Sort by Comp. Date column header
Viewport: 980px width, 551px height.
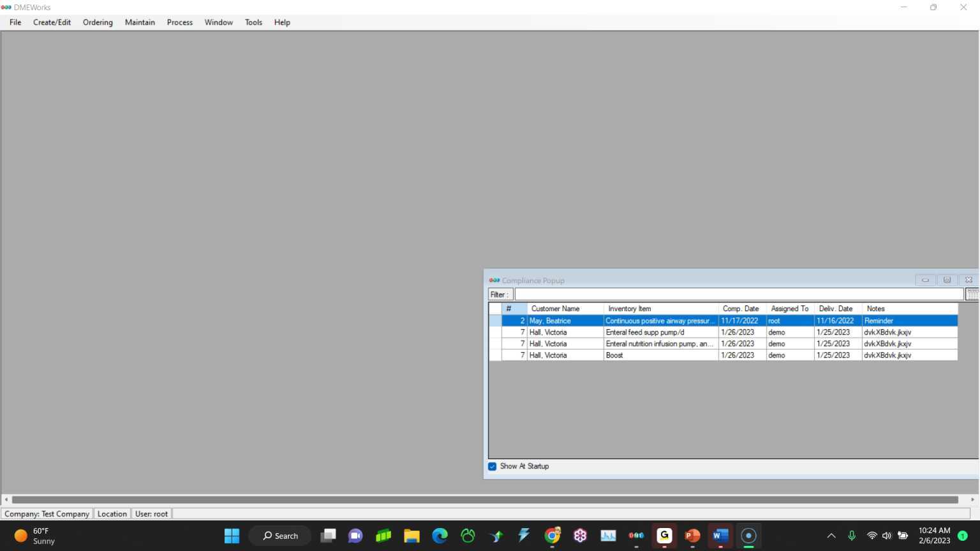coord(741,309)
